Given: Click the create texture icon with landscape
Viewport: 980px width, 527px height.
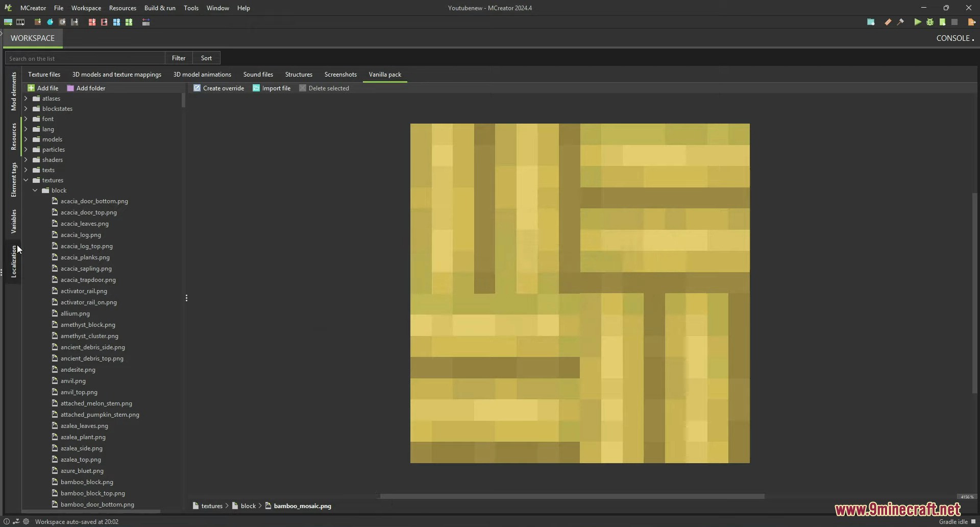Looking at the screenshot, I should (x=8, y=22).
